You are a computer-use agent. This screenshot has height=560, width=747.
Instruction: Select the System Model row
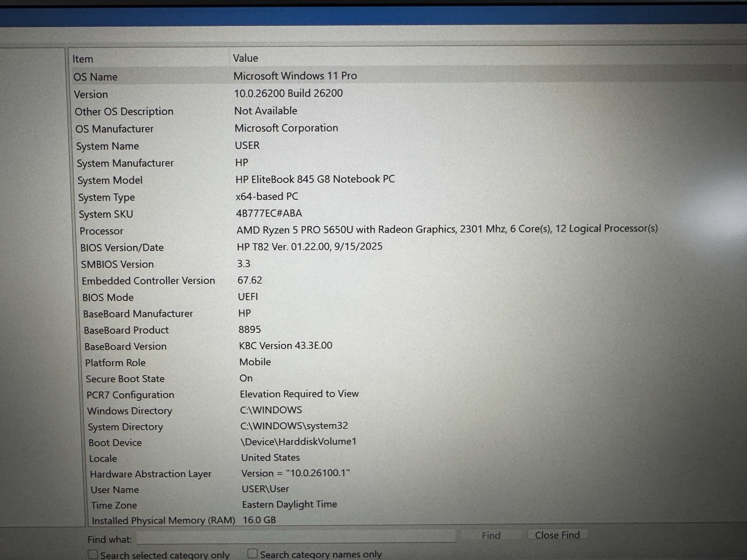tap(110, 180)
